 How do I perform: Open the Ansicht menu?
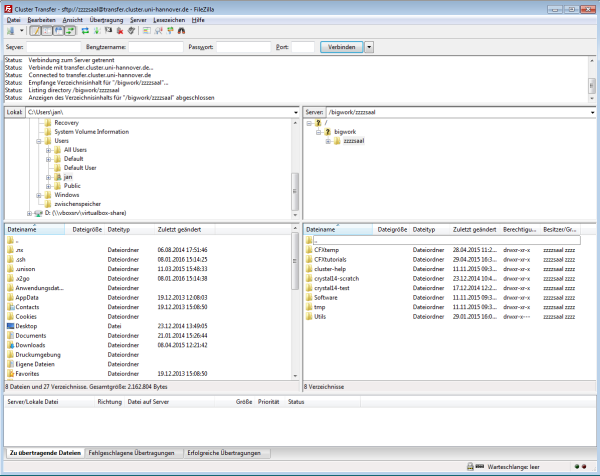pyautogui.click(x=72, y=20)
